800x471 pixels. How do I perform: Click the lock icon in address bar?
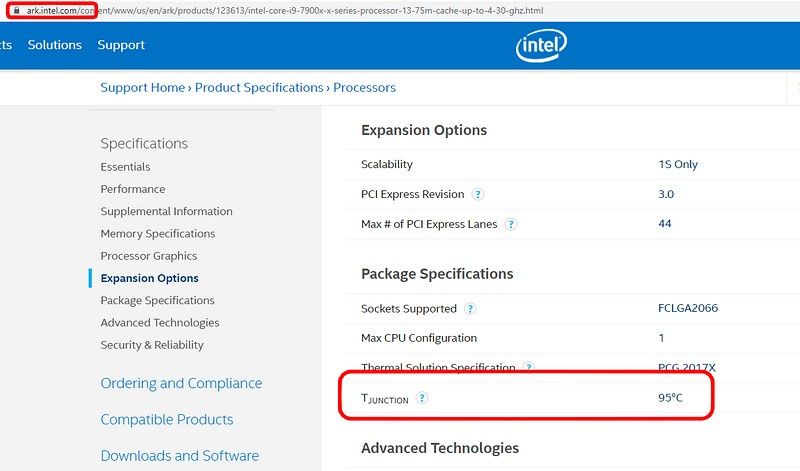(x=16, y=10)
